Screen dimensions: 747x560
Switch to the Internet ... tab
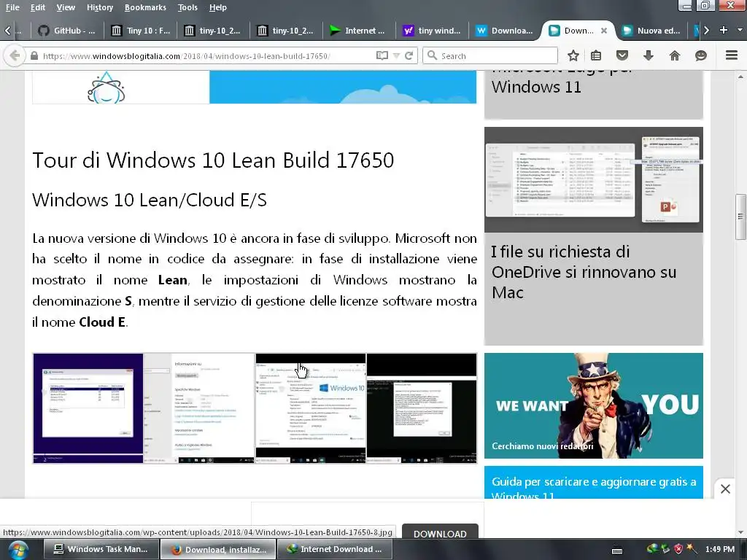coord(359,31)
